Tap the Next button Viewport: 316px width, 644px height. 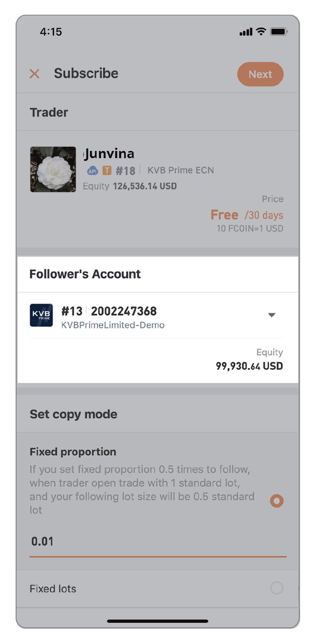260,74
